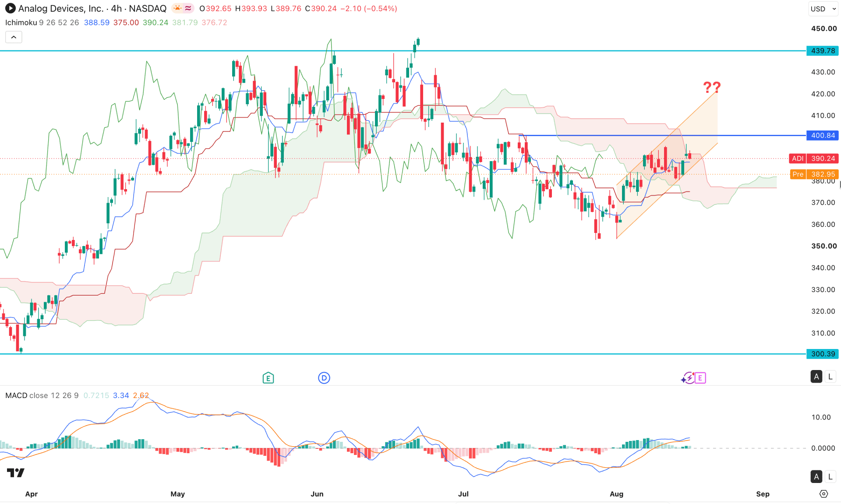The height and width of the screenshot is (504, 841).
Task: Click the Ichimoku blue value 388.59
Action: point(97,22)
